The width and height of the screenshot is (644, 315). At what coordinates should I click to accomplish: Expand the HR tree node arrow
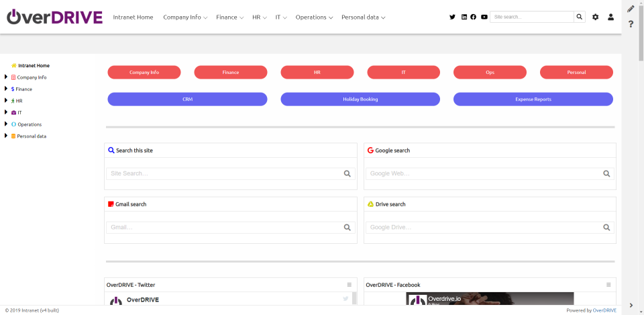point(6,100)
